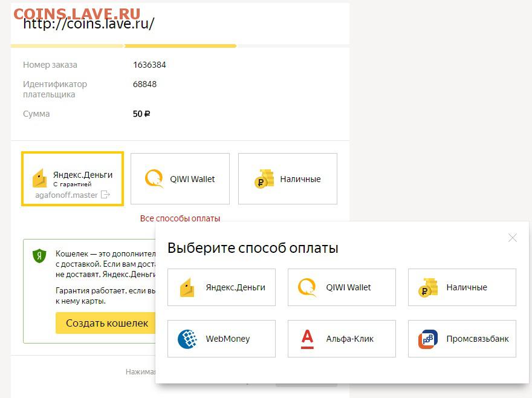Screen dimensions: 532x398
Task: Pick Наличные in the payment popup
Action: (x=462, y=287)
